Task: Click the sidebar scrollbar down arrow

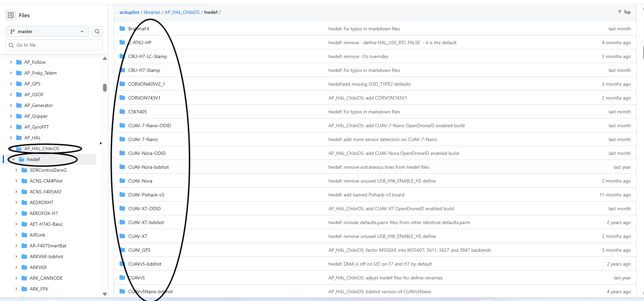Action: [x=105, y=294]
